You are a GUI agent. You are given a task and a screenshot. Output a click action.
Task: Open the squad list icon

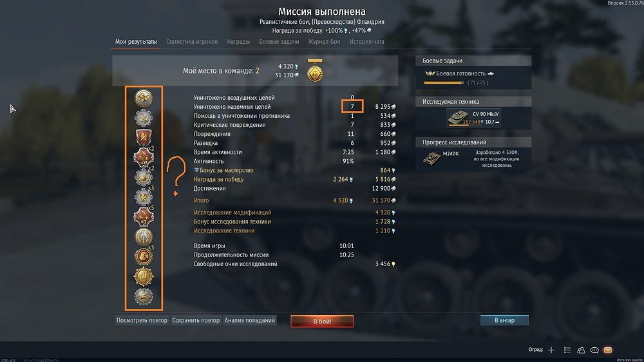567,350
